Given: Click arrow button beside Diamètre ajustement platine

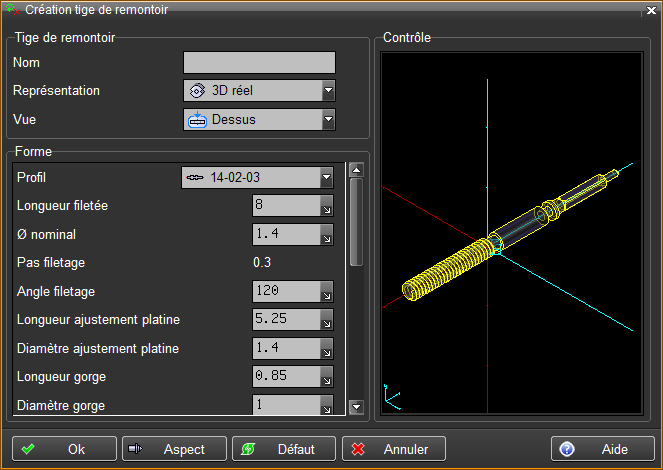Looking at the screenshot, I should pyautogui.click(x=327, y=349).
